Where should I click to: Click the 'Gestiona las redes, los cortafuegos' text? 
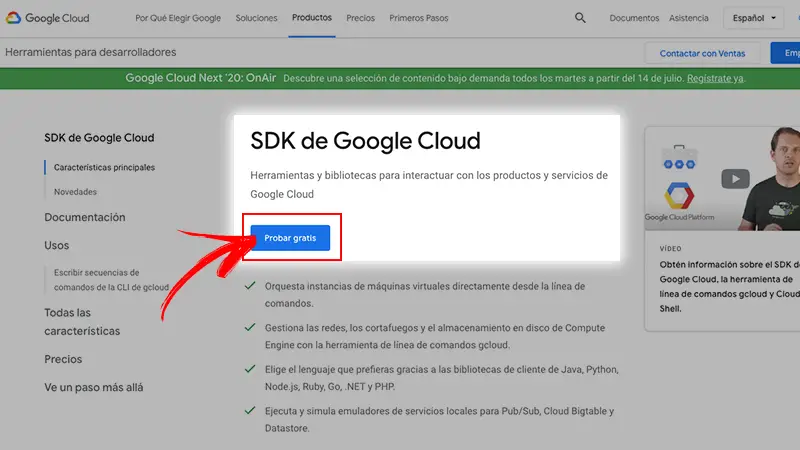click(x=435, y=336)
